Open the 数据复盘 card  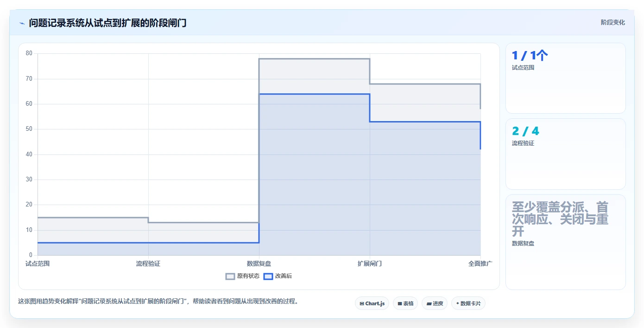click(x=566, y=242)
